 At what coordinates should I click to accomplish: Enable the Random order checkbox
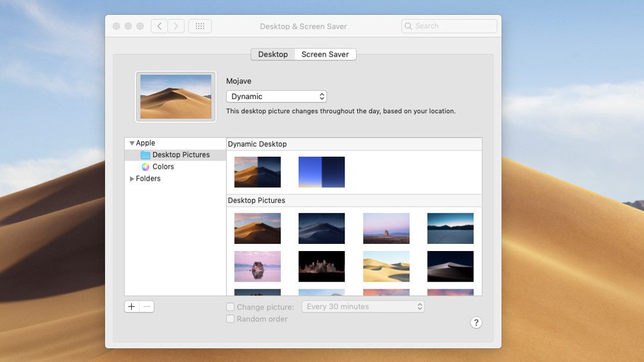(x=230, y=319)
